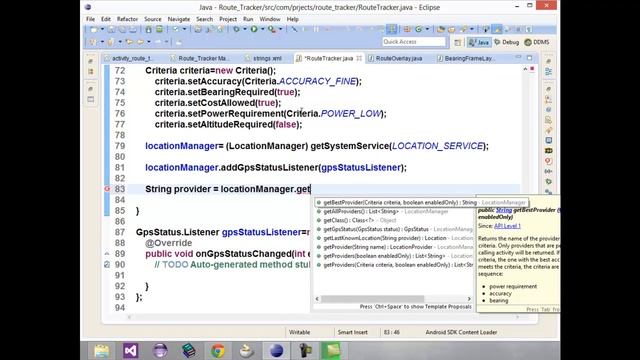Image resolution: width=640 pixels, height=360 pixels.
Task: Open the File menu
Action: click(x=90, y=19)
